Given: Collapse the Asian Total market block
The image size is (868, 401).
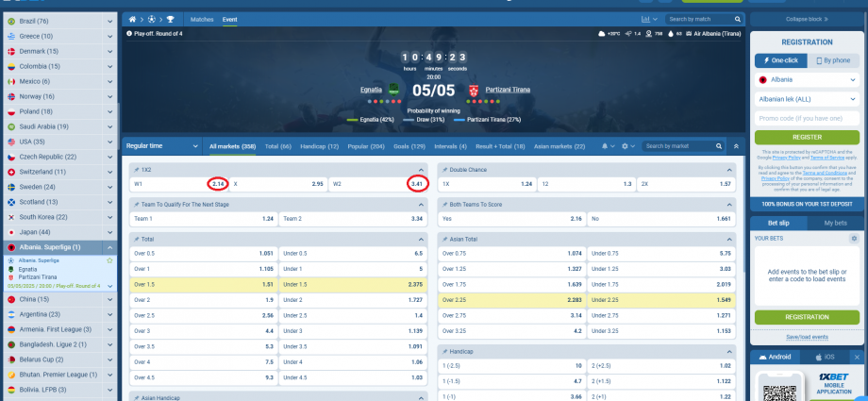Looking at the screenshot, I should [x=729, y=240].
